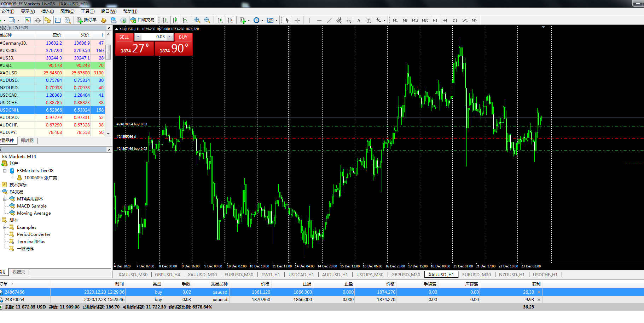The image size is (644, 323).
Task: Click the zoom out magnifier icon
Action: tap(207, 20)
